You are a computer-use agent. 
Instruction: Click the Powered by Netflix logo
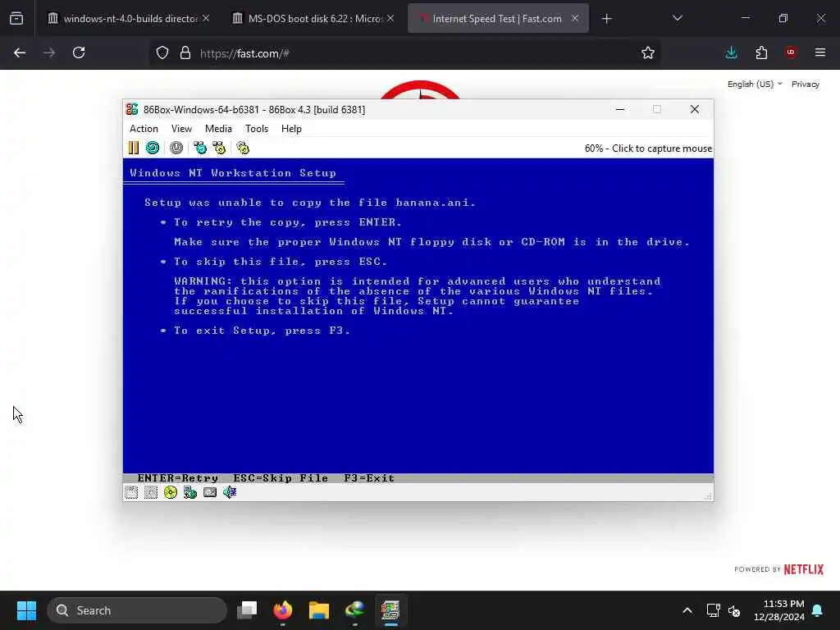click(779, 569)
